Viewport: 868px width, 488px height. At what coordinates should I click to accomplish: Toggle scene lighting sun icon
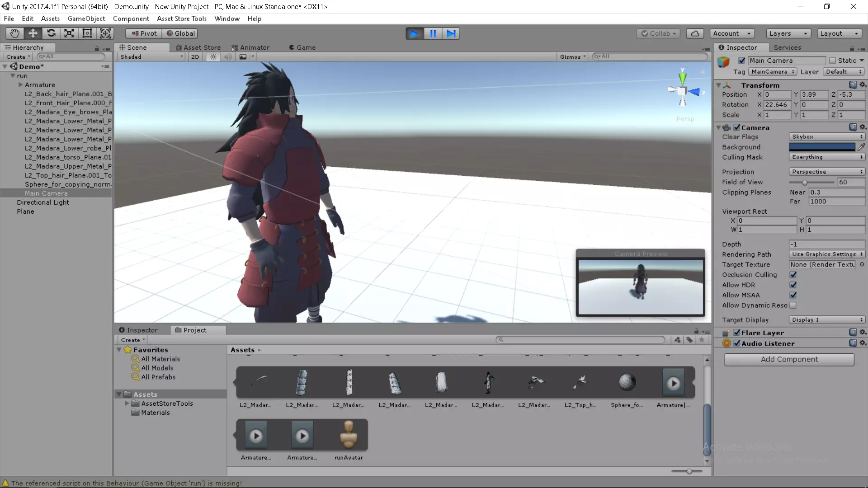pyautogui.click(x=213, y=57)
